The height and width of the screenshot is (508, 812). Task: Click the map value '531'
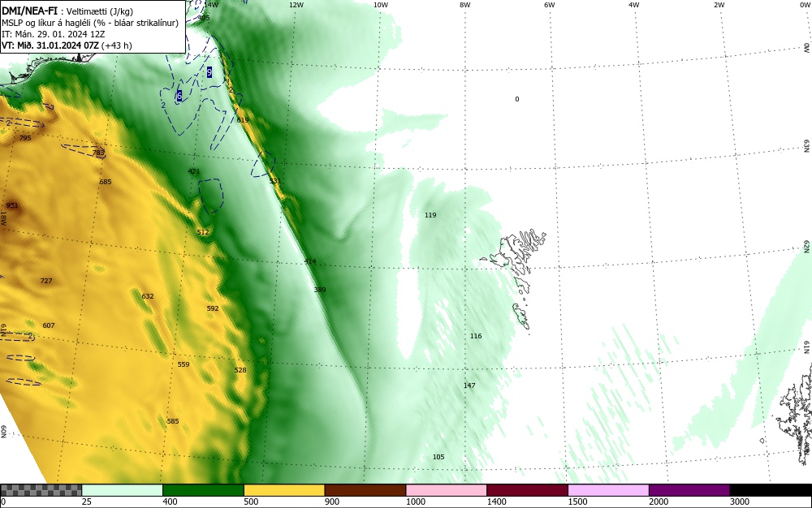pos(274,181)
